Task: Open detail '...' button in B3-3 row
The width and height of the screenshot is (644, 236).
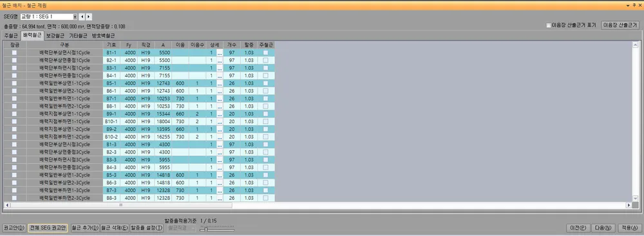Action: coord(220,160)
